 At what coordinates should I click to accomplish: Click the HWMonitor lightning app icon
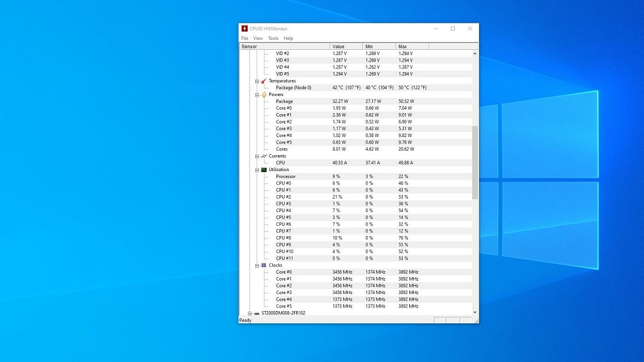244,29
